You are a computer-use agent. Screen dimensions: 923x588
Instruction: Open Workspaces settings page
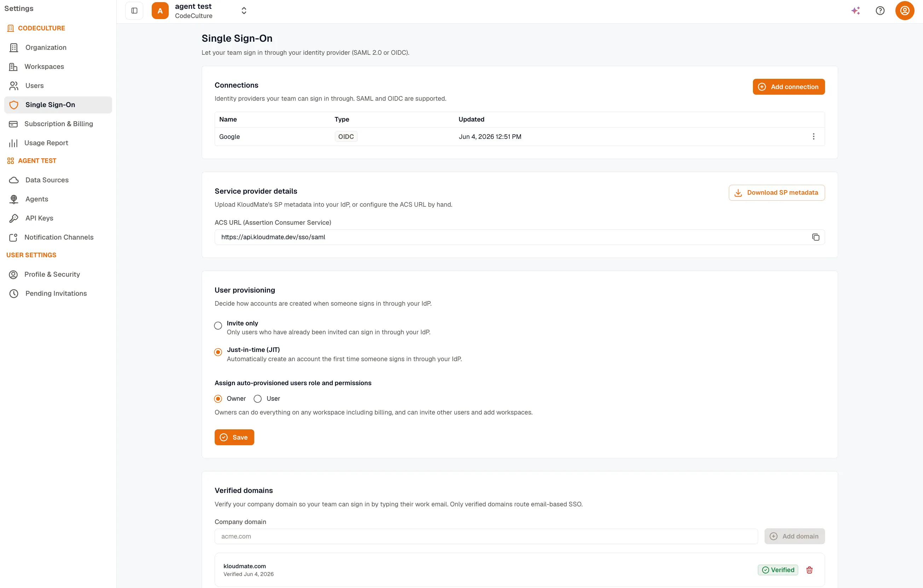pyautogui.click(x=58, y=67)
